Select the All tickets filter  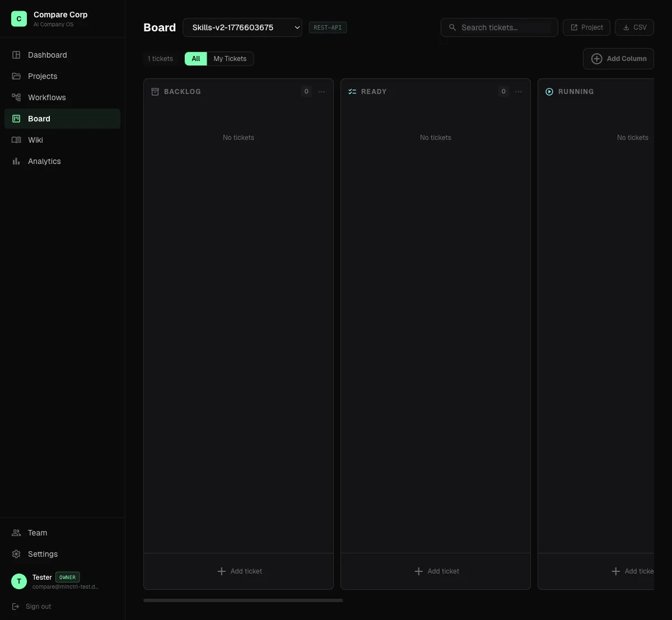pos(196,59)
